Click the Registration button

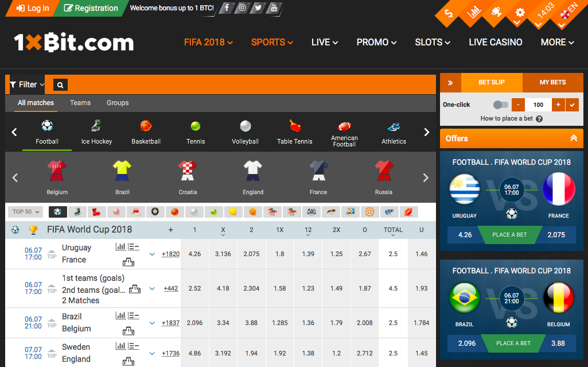coord(91,8)
